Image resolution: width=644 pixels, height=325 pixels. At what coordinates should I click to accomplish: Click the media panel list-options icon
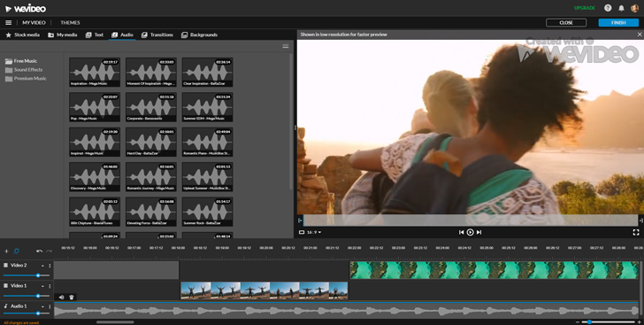pyautogui.click(x=286, y=46)
